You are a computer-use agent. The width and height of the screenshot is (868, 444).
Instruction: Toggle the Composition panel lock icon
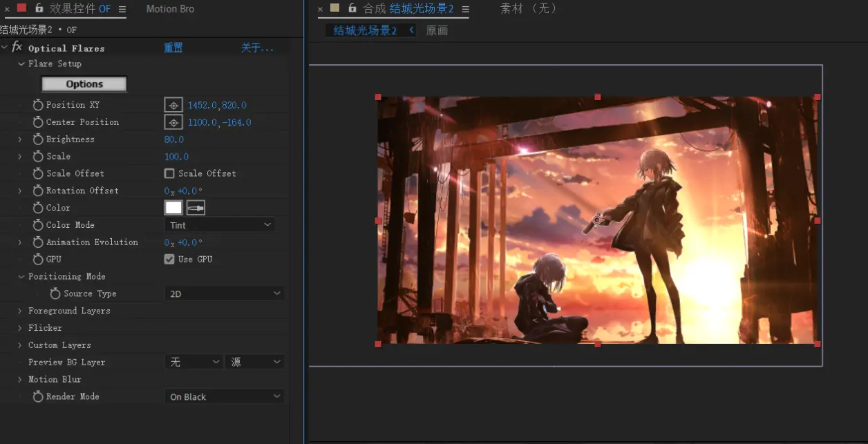coord(352,8)
